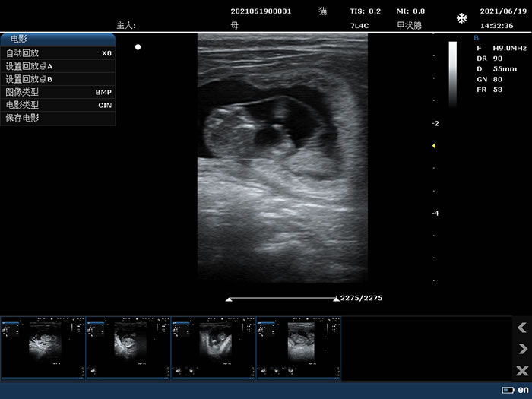Viewport: 532px width, 399px height.
Task: Click the battery status icon
Action: (x=508, y=390)
